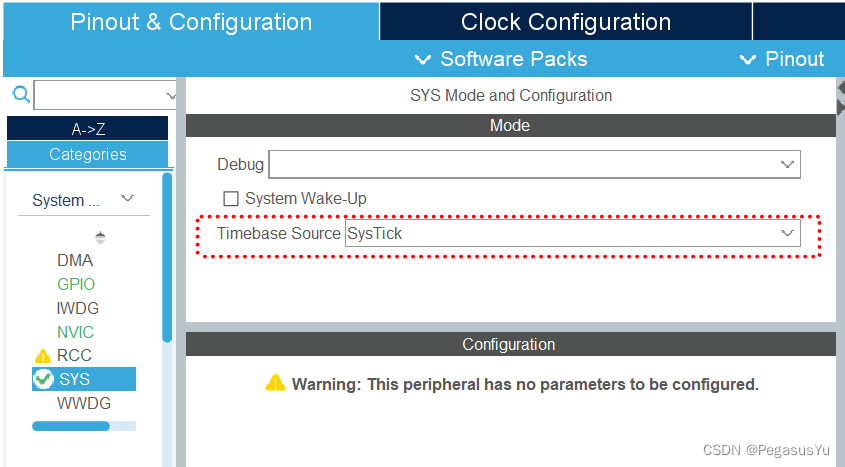The height and width of the screenshot is (467, 845).
Task: Click the green checkmark icon beside SYS
Action: click(x=43, y=379)
